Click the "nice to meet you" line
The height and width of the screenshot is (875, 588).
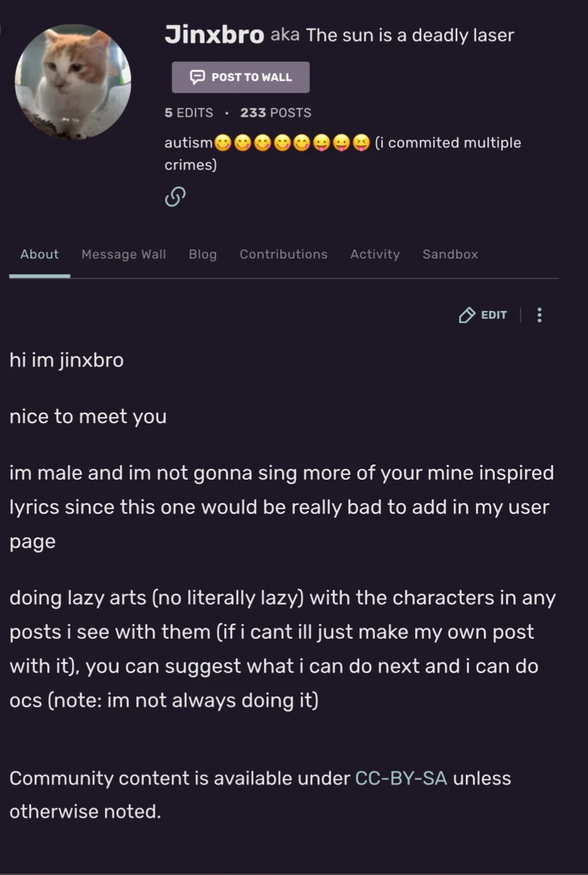88,416
